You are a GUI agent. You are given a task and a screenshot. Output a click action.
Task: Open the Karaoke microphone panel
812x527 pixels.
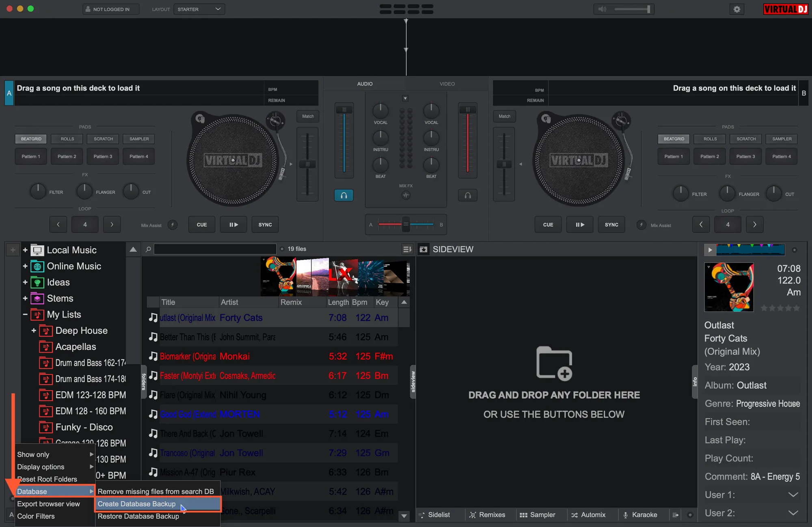coord(626,515)
